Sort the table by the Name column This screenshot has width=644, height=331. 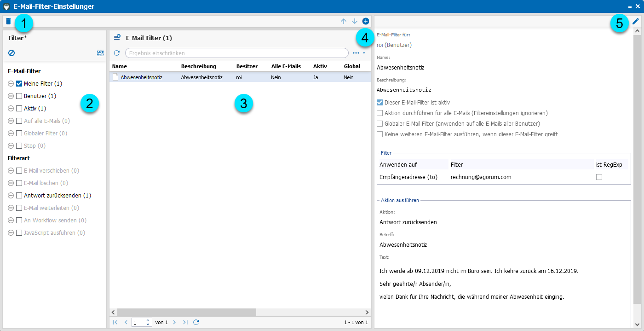[120, 66]
